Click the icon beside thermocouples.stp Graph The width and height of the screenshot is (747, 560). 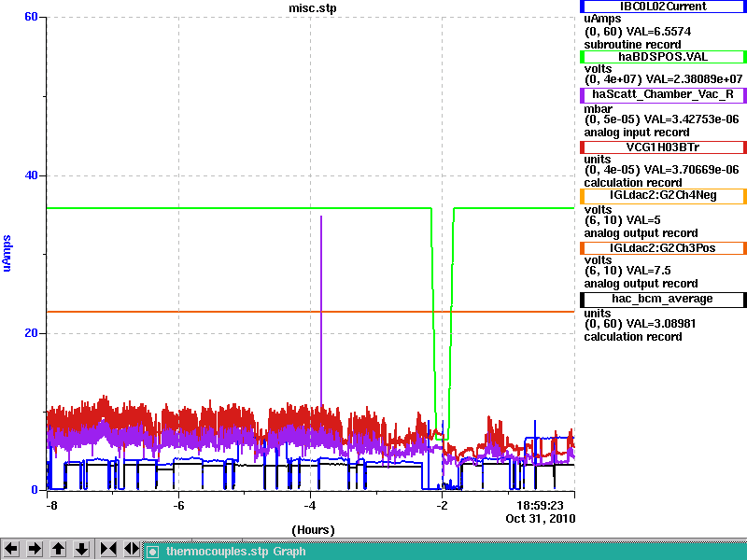(152, 552)
